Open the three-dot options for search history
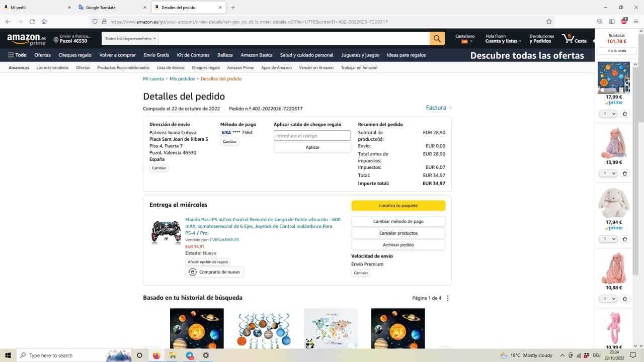 point(448,298)
